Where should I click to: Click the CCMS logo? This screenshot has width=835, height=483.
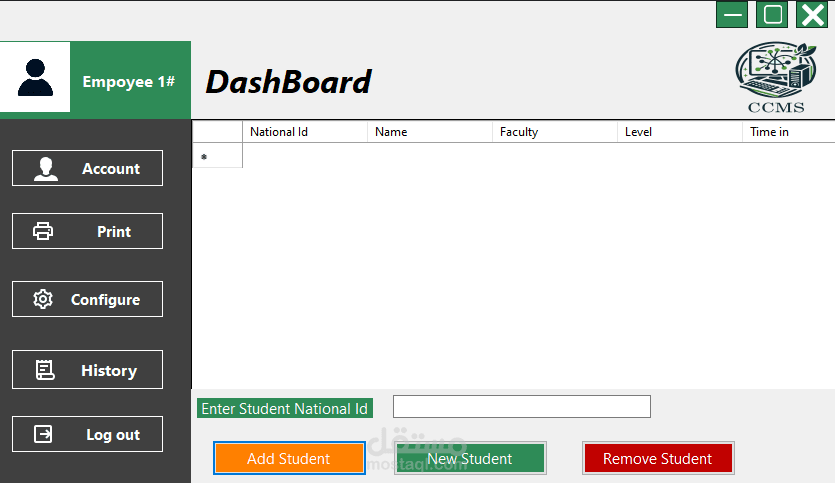(776, 78)
